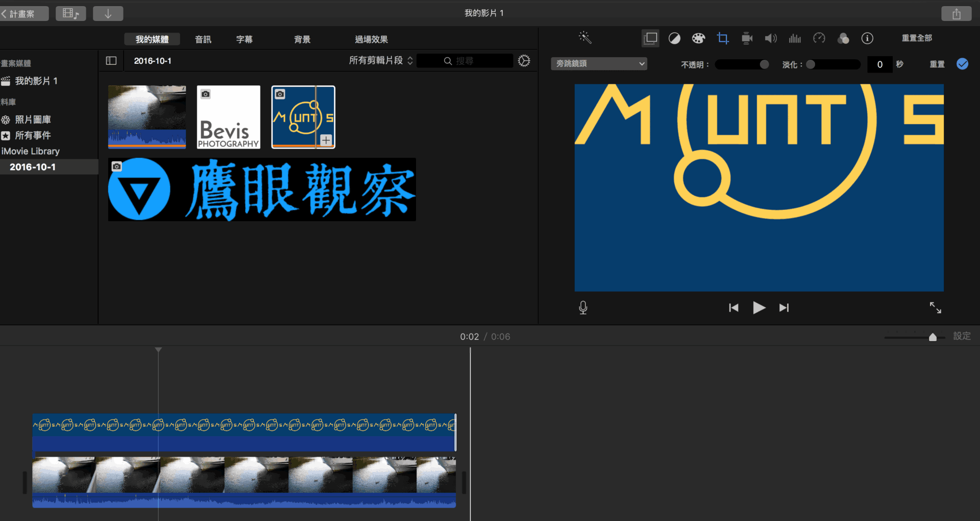Click the share export icon
The image size is (980, 521).
click(x=957, y=14)
